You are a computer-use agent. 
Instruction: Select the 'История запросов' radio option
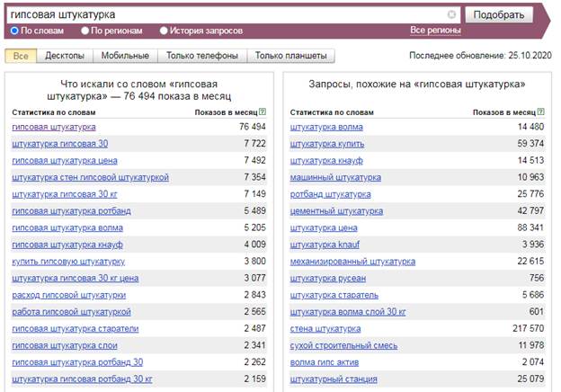(x=164, y=31)
